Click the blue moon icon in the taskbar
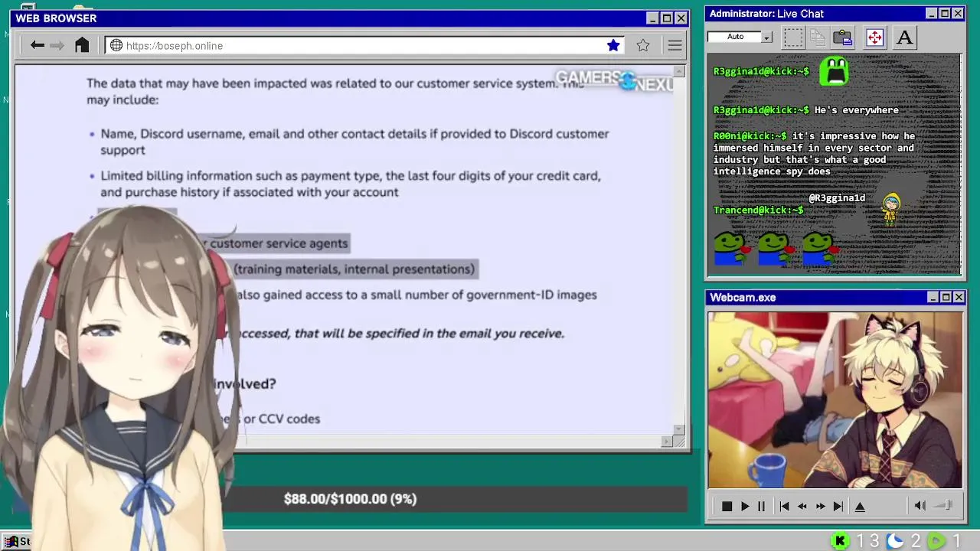 click(895, 541)
